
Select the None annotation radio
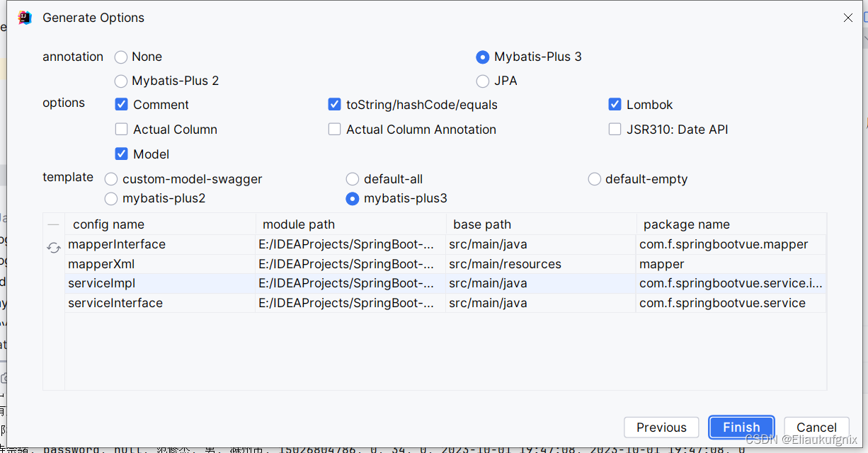tap(121, 57)
